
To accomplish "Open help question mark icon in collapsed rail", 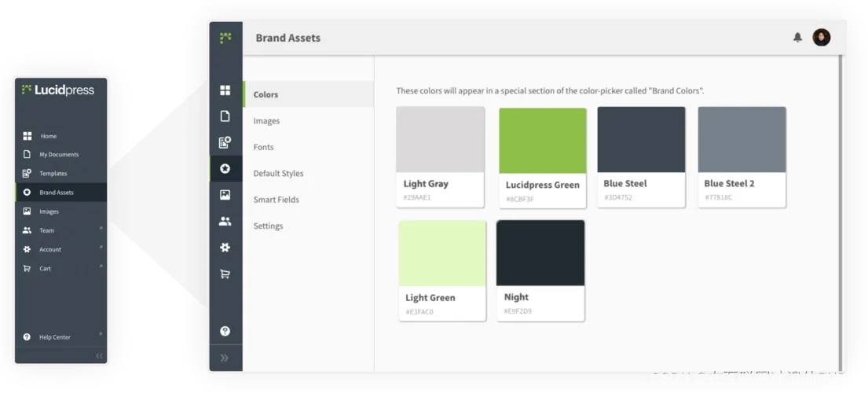I will click(x=225, y=331).
